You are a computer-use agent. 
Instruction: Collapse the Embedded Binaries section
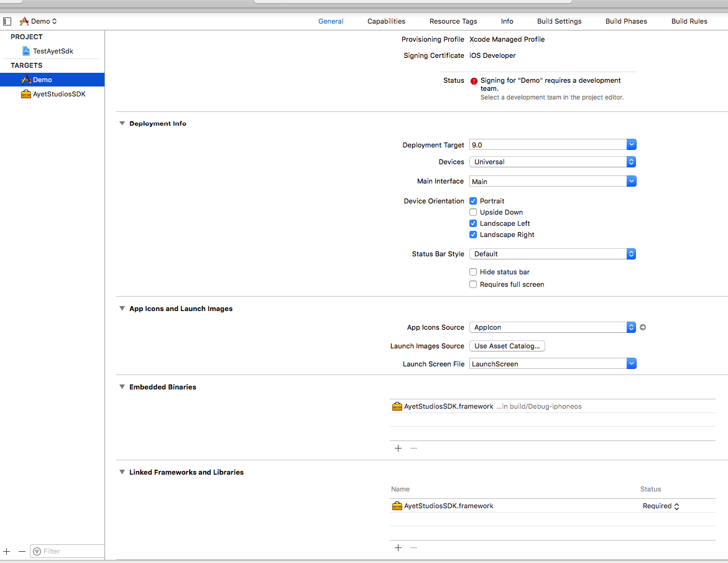(122, 387)
